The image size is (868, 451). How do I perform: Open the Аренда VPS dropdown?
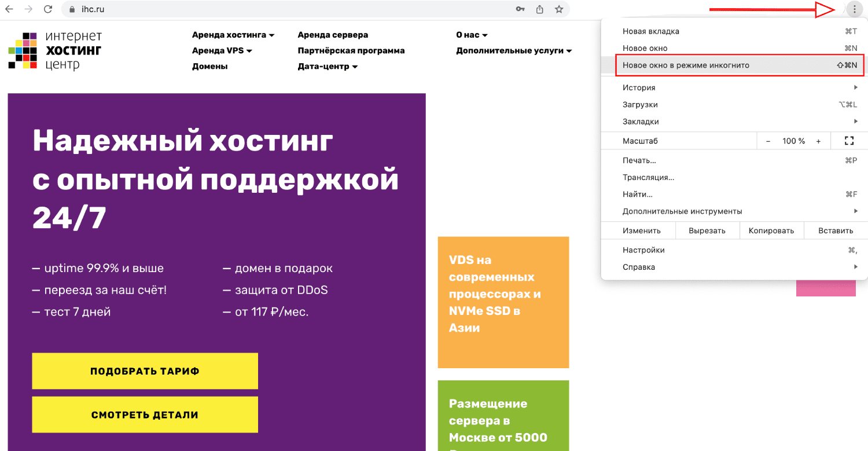coord(222,50)
